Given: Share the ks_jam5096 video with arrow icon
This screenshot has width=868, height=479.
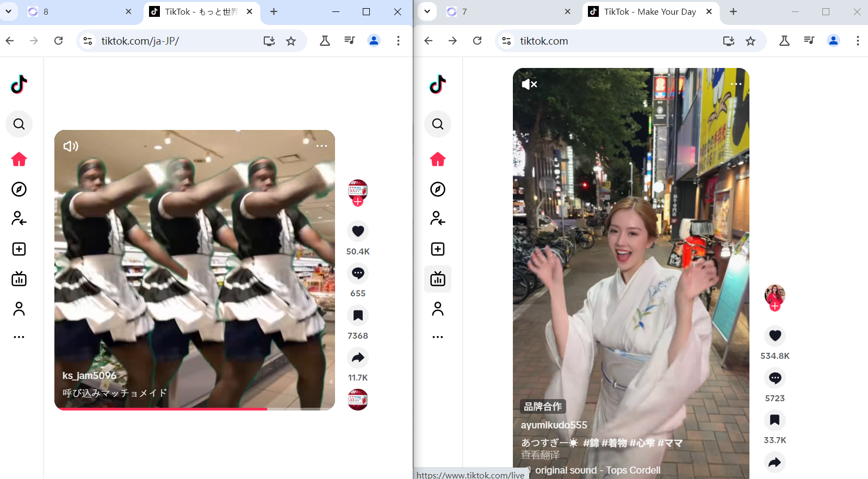Looking at the screenshot, I should click(358, 358).
